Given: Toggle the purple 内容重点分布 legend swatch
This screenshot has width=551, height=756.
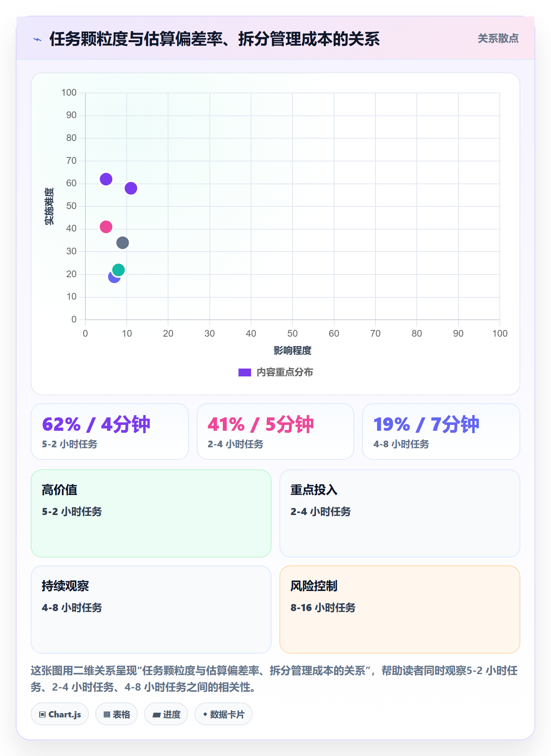Looking at the screenshot, I should [245, 372].
